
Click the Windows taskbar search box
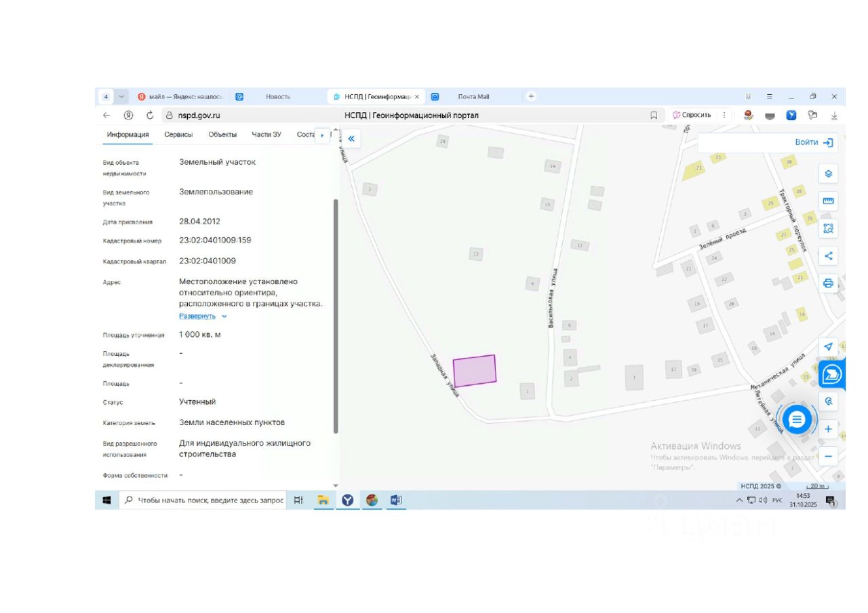(x=203, y=500)
